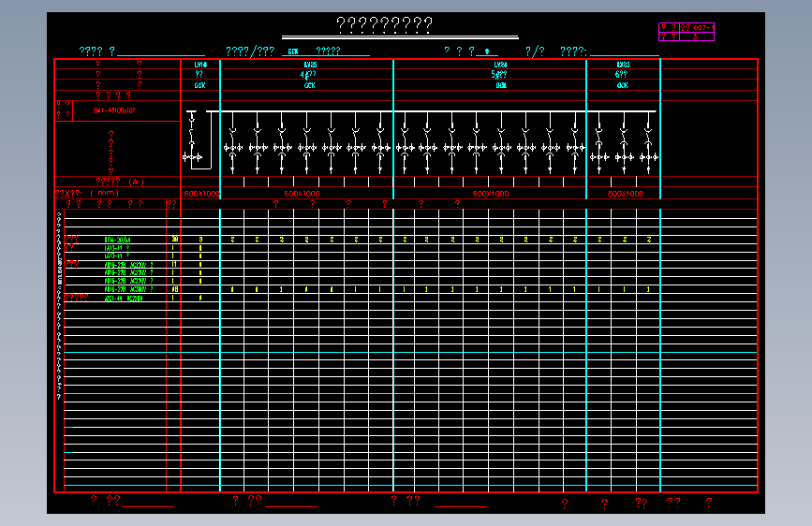Click the GCK type label under LV25
Viewport: 812px width, 526px height.
click(310, 85)
